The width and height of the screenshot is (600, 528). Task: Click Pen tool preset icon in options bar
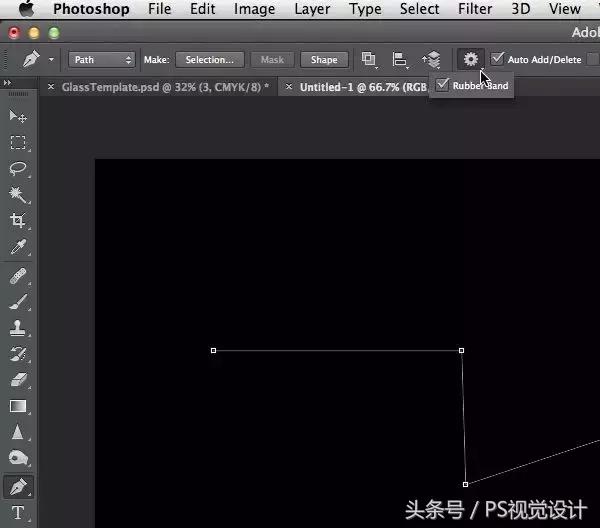coord(31,59)
